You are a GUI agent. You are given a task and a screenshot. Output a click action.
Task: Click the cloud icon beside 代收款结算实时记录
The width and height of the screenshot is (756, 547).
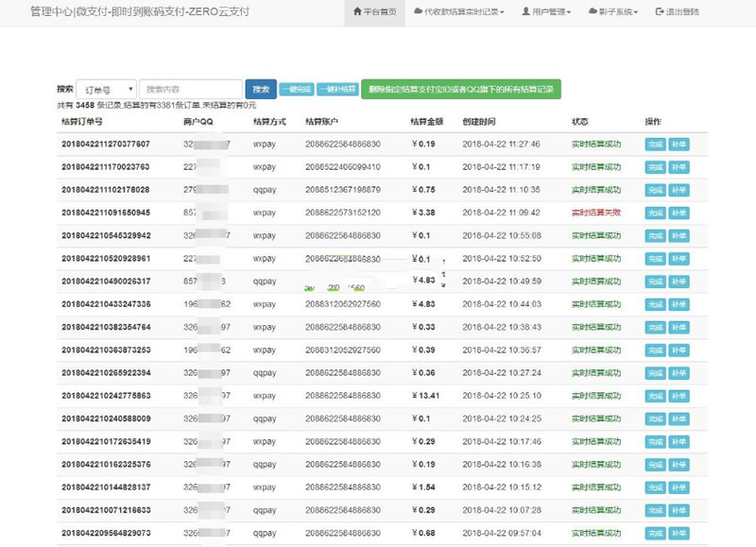(x=418, y=12)
